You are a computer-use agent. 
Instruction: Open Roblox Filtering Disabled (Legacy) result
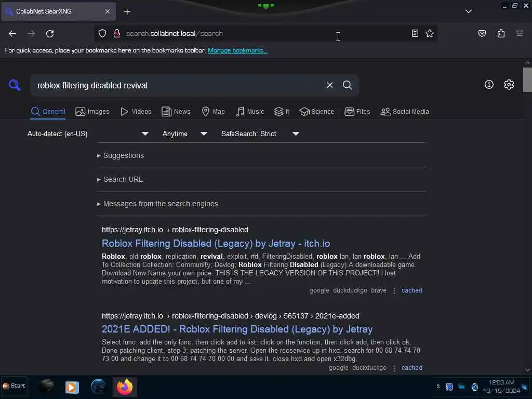216,244
